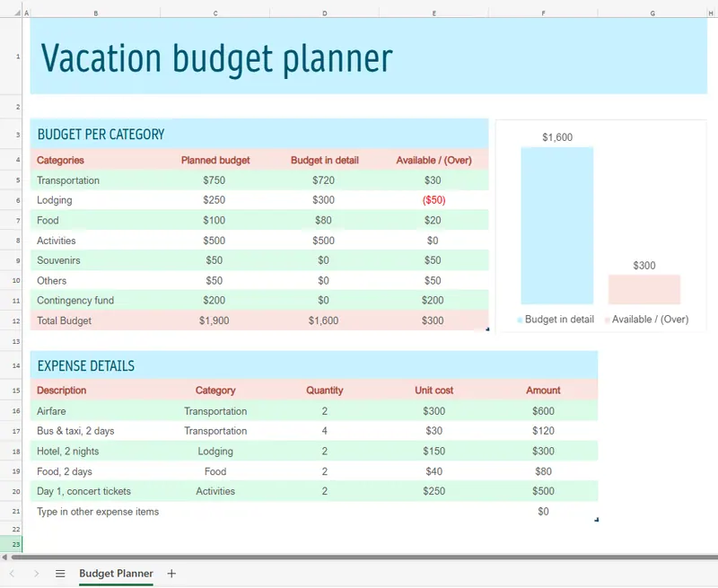Click the next sheet arrow
The height and width of the screenshot is (588, 718).
point(36,574)
